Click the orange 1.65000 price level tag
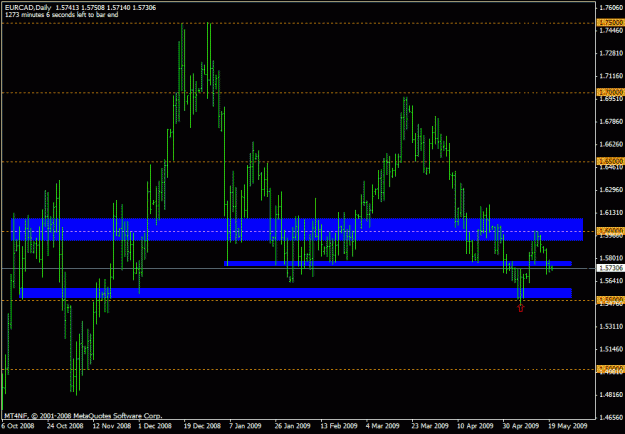The image size is (625, 434). pyautogui.click(x=611, y=161)
